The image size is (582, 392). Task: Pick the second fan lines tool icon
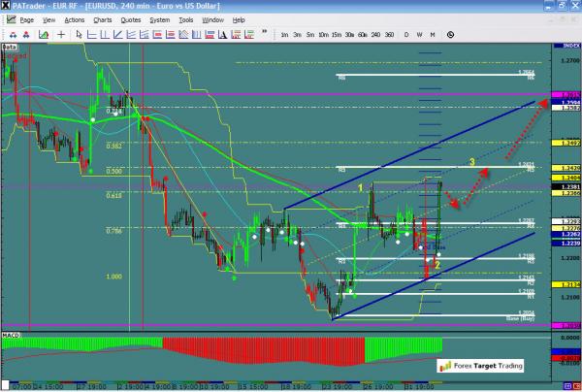tap(144, 35)
